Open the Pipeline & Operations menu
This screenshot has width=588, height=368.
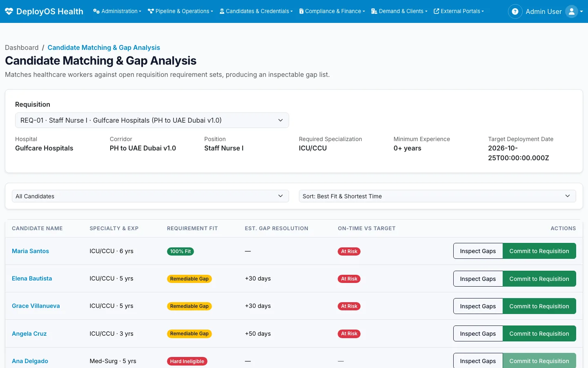click(x=180, y=11)
